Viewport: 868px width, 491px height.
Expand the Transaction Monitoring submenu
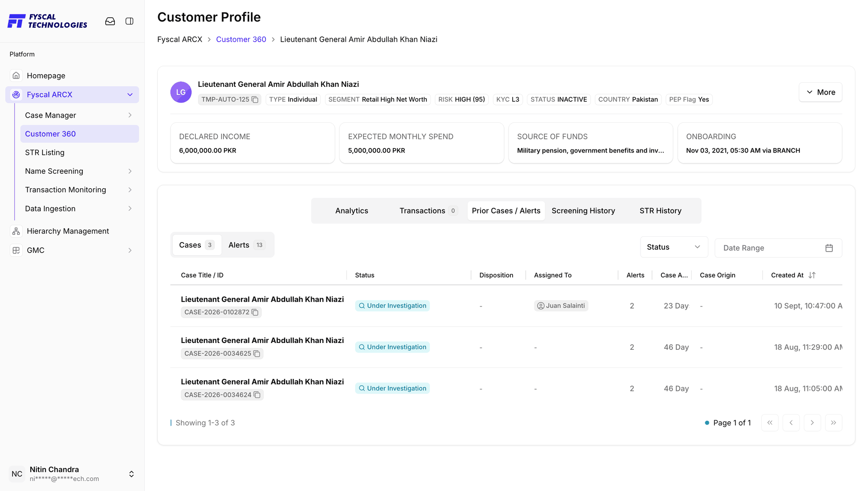[x=130, y=190]
